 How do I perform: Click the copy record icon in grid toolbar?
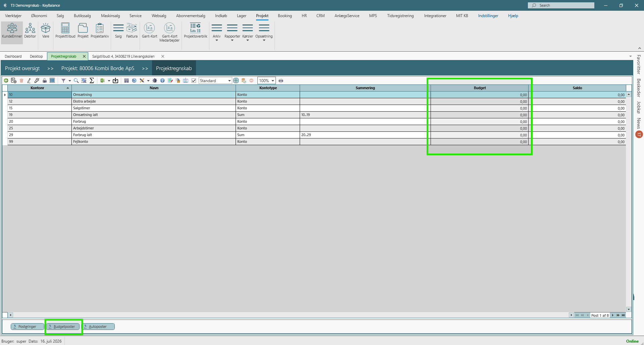(x=14, y=80)
